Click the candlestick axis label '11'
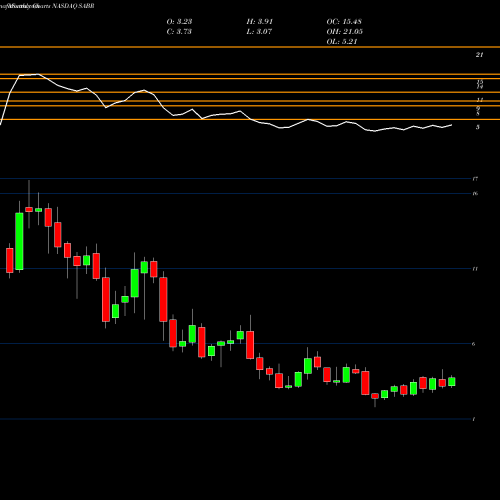This screenshot has width=500, height=500. tap(475, 269)
